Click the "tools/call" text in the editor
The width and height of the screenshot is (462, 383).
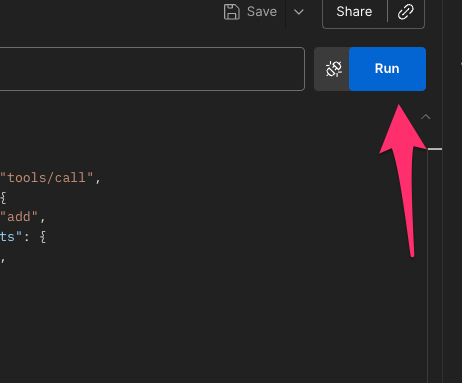pos(46,178)
